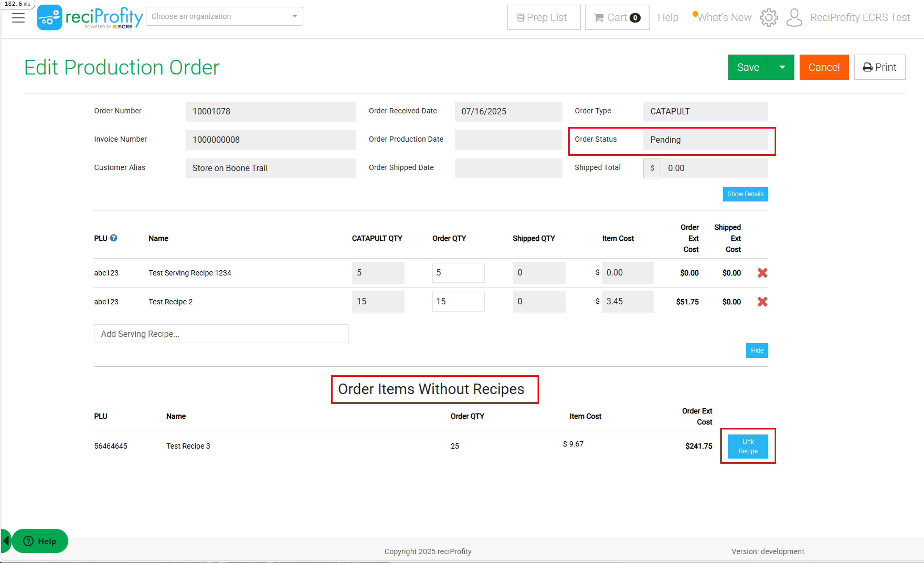
Task: Delete the Test Serving Recipe 1234 row
Action: (x=762, y=273)
